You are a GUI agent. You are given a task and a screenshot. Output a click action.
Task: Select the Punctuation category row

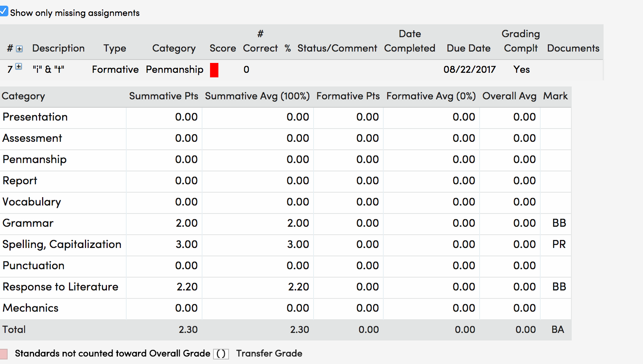click(x=285, y=266)
